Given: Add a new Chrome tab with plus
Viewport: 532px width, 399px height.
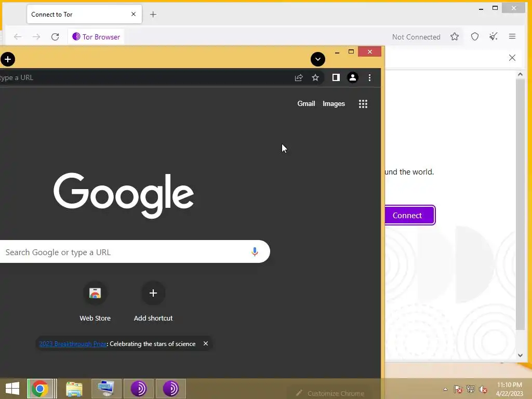Looking at the screenshot, I should (x=7, y=59).
